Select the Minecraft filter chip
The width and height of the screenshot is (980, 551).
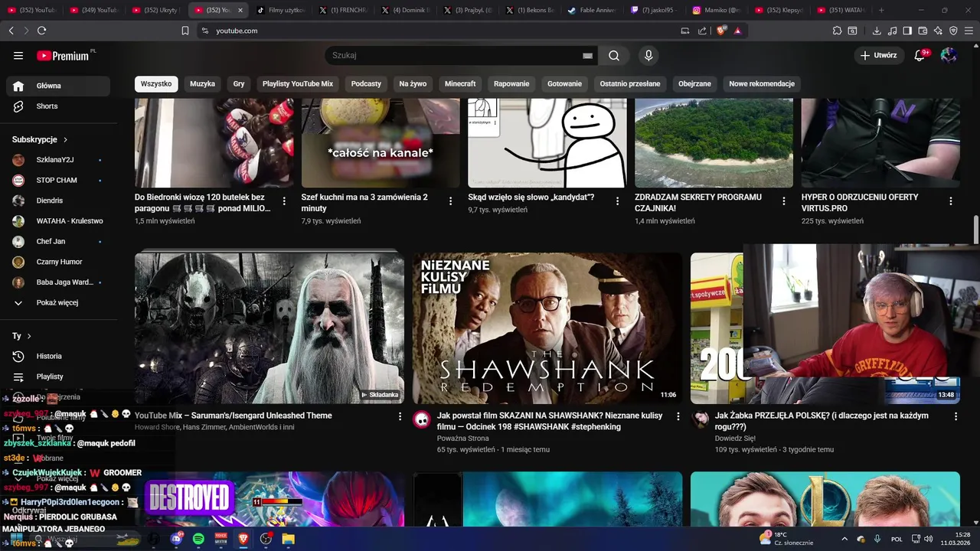460,84
